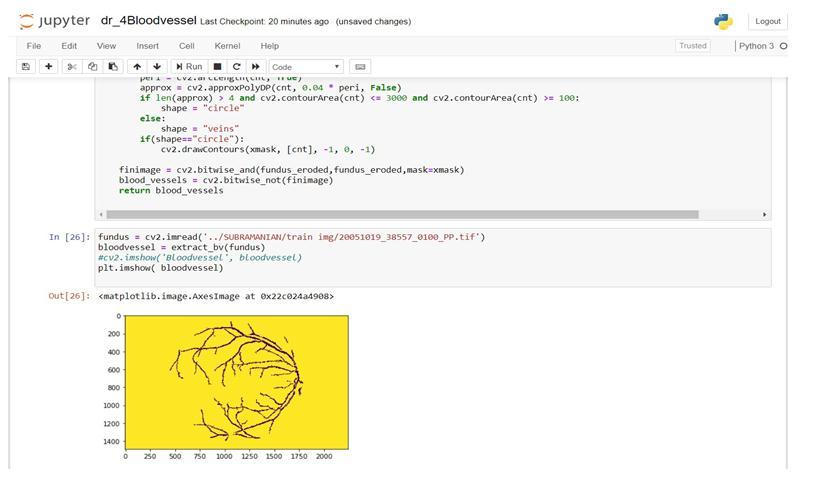Click the 'finimage = cv2.bitwise_and' line

[x=292, y=170]
